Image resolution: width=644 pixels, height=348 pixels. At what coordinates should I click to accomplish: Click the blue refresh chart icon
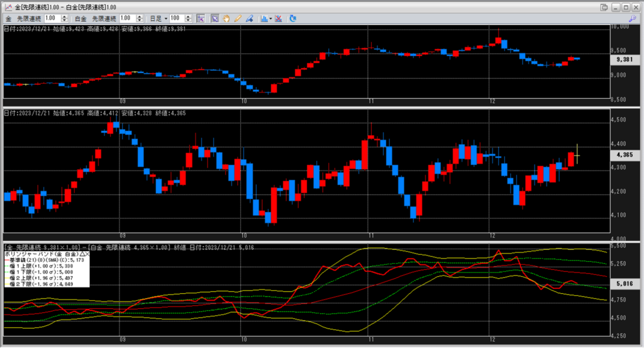tap(293, 18)
